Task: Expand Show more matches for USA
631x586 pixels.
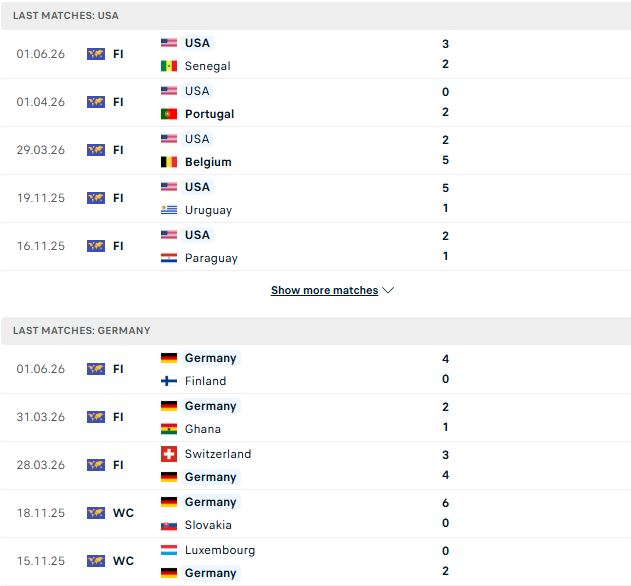Action: pos(324,290)
